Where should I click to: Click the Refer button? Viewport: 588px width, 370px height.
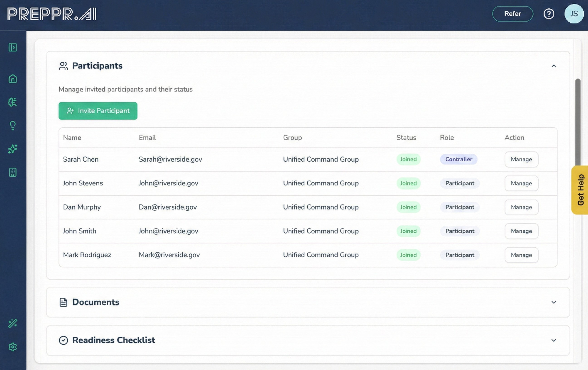pos(512,14)
